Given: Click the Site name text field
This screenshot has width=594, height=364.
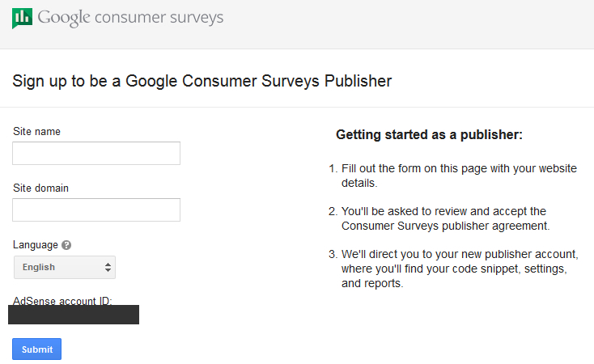Looking at the screenshot, I should click(96, 154).
